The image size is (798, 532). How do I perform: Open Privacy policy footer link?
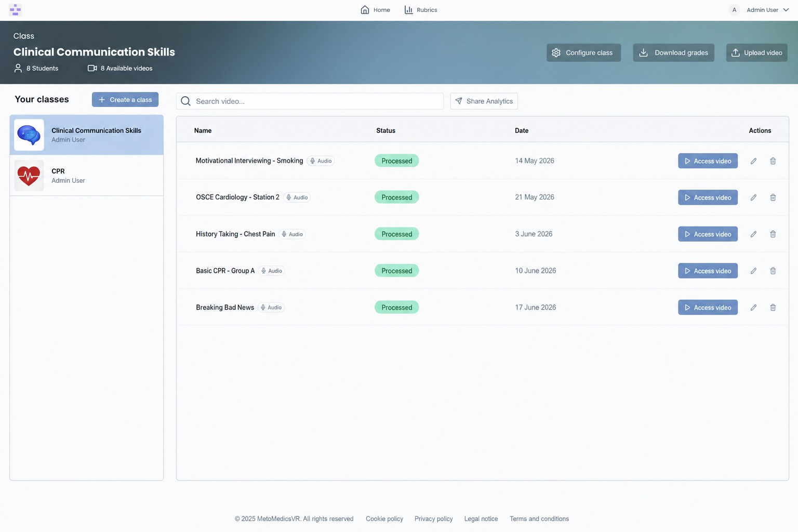point(434,519)
